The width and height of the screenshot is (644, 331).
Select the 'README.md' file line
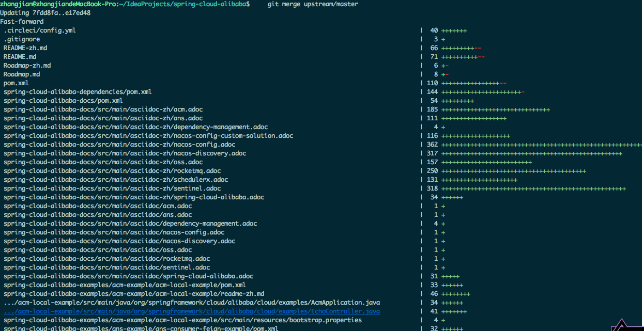tap(20, 57)
